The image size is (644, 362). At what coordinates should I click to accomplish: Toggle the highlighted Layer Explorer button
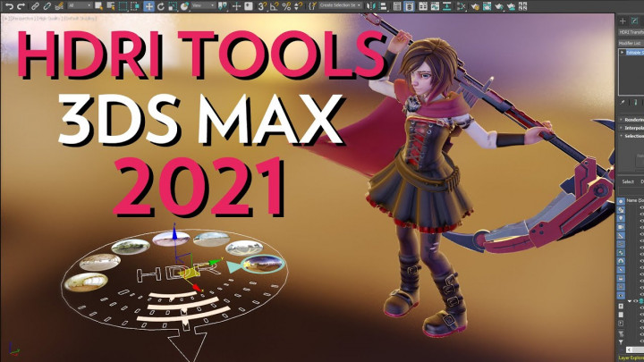pyautogui.click(x=409, y=6)
